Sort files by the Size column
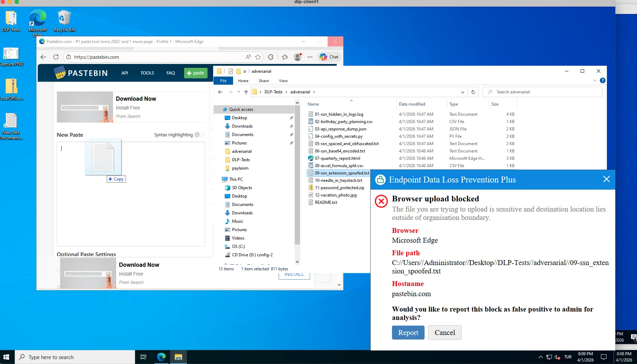 coord(495,104)
